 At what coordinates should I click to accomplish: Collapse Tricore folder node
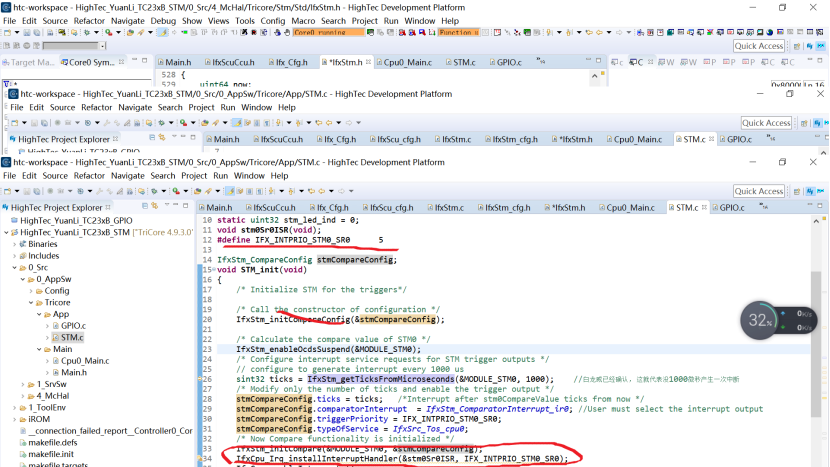pyautogui.click(x=31, y=302)
